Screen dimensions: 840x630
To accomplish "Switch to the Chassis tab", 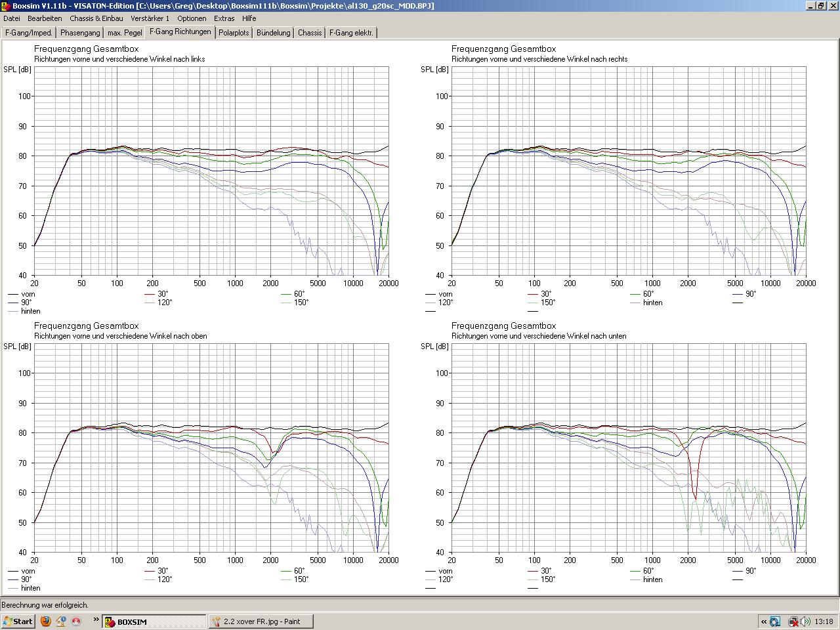I will coord(310,33).
